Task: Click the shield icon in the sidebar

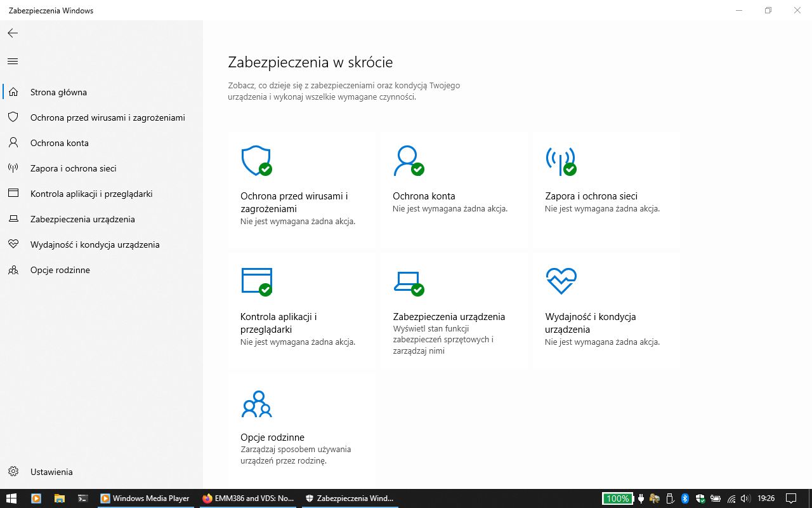Action: pyautogui.click(x=13, y=117)
